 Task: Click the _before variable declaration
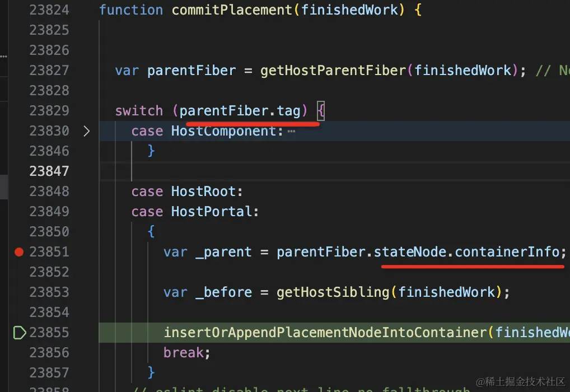(223, 292)
